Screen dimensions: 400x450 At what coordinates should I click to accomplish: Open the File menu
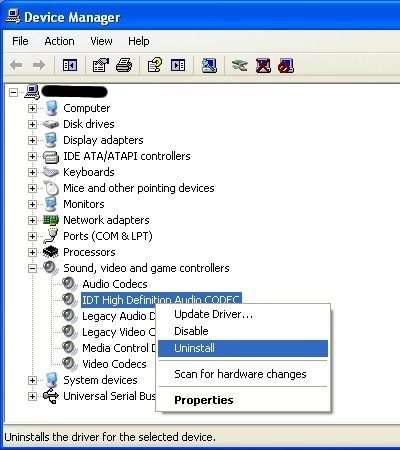tap(20, 41)
